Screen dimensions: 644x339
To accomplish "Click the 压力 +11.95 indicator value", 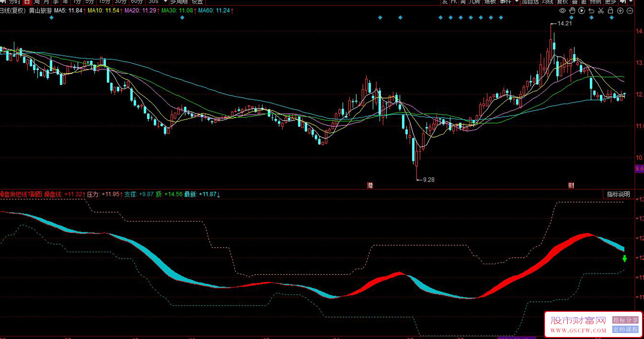I will 104,194.
